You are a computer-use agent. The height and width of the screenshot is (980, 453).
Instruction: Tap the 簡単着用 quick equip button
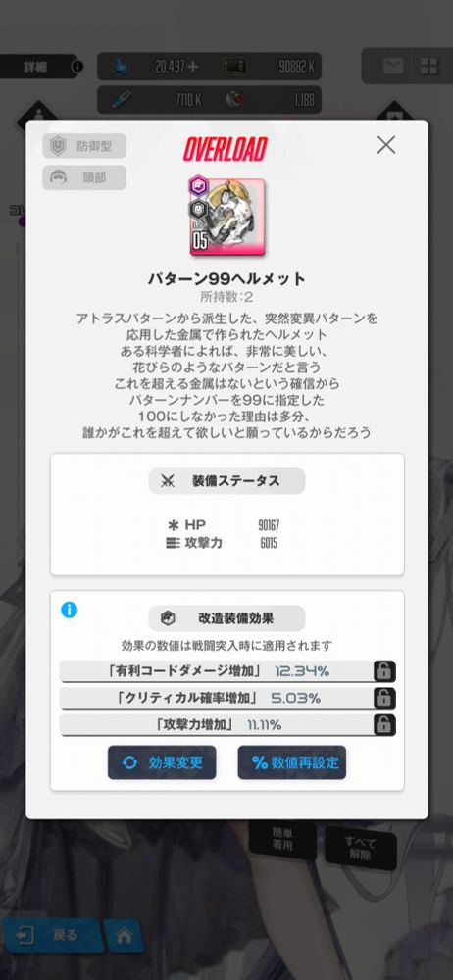point(282,840)
